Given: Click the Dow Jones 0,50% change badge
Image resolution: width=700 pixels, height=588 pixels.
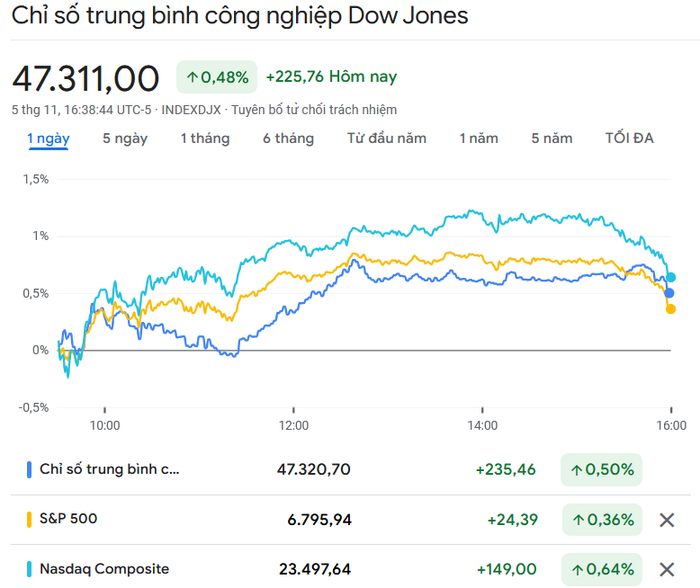Looking at the screenshot, I should [601, 469].
